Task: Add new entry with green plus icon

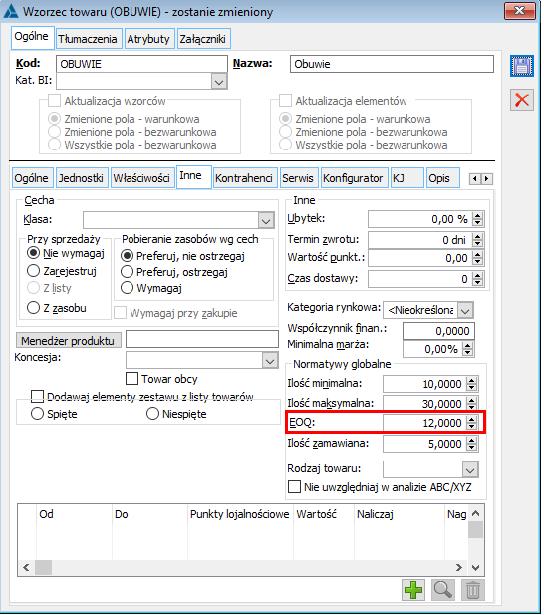Action: click(x=413, y=590)
